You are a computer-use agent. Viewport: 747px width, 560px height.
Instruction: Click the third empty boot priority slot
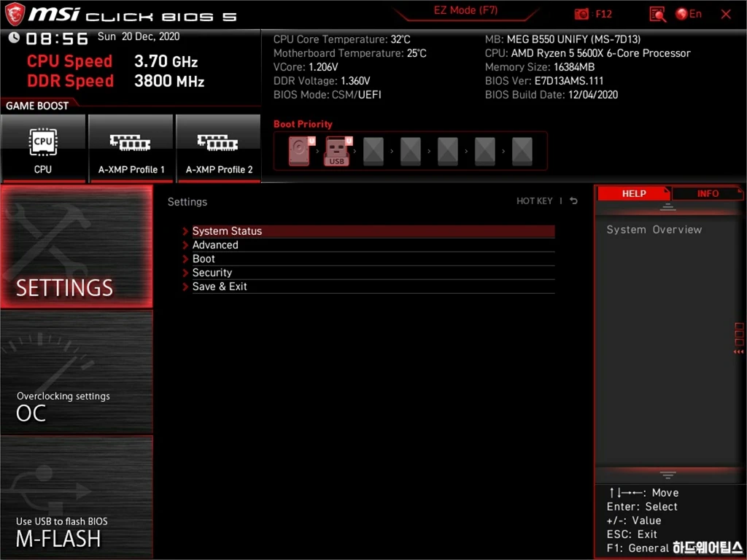(447, 151)
